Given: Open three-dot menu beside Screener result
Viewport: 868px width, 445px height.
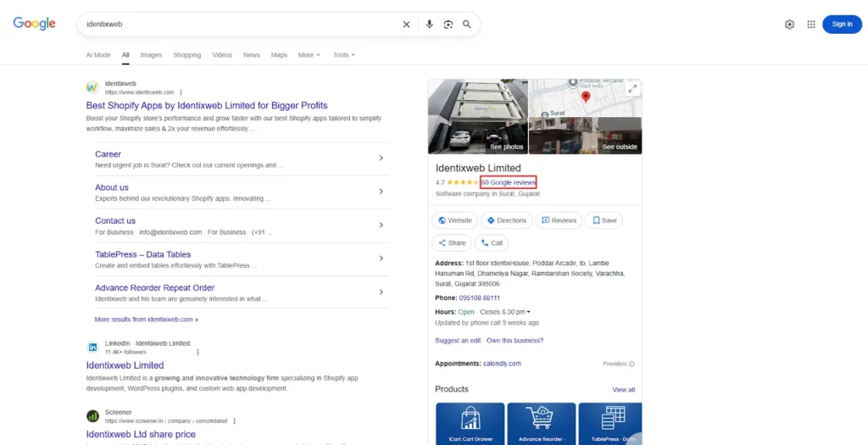Looking at the screenshot, I should 234,421.
